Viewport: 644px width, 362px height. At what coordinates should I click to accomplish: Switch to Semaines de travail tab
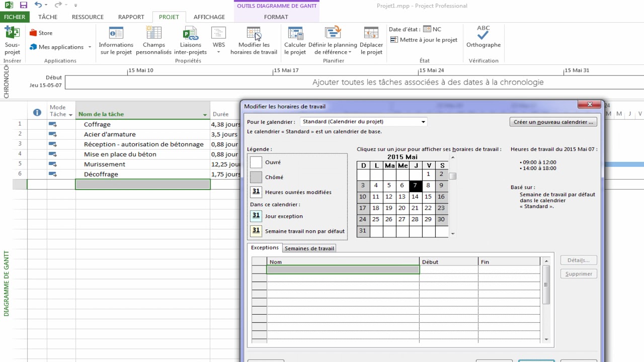click(309, 248)
